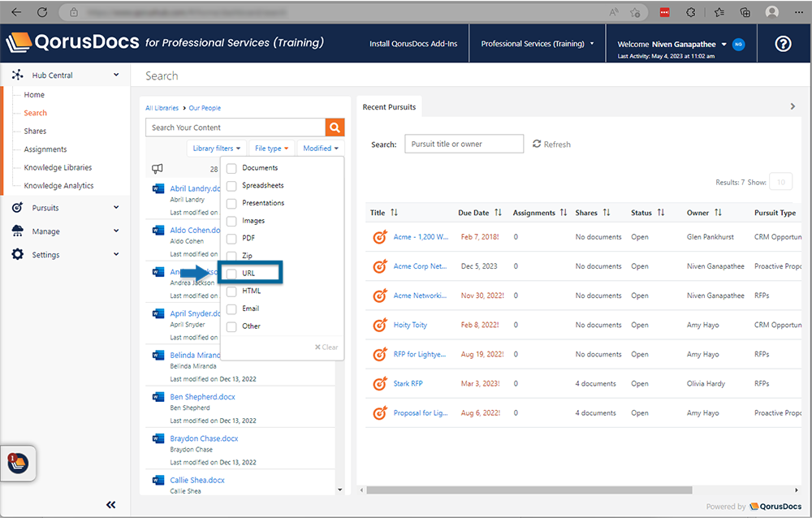Check the Email file type box
This screenshot has height=518, width=812.
231,309
